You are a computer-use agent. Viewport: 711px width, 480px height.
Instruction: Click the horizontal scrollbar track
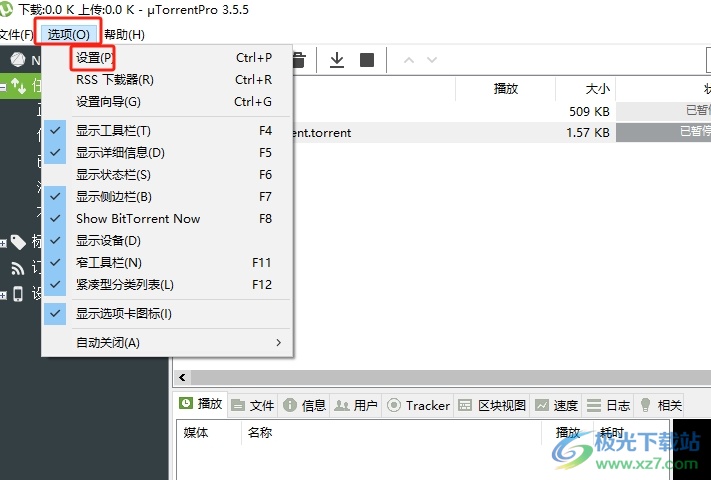[451, 377]
